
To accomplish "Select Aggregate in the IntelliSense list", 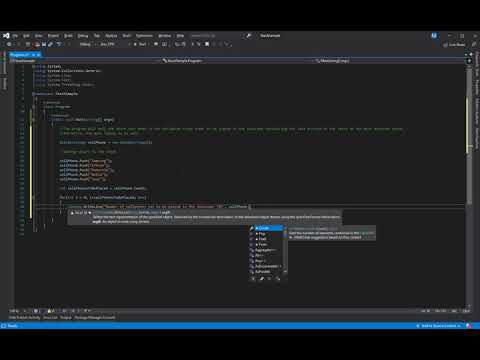I will pos(266,250).
